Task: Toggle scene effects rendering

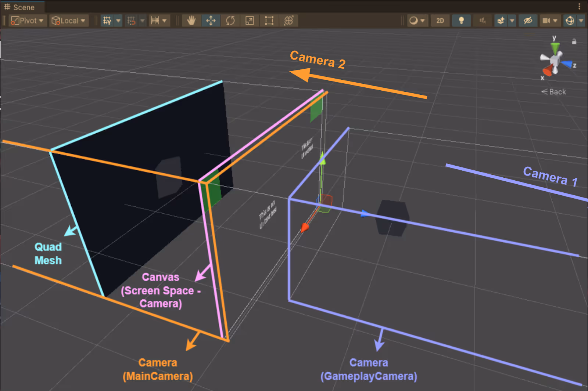Action: (501, 21)
